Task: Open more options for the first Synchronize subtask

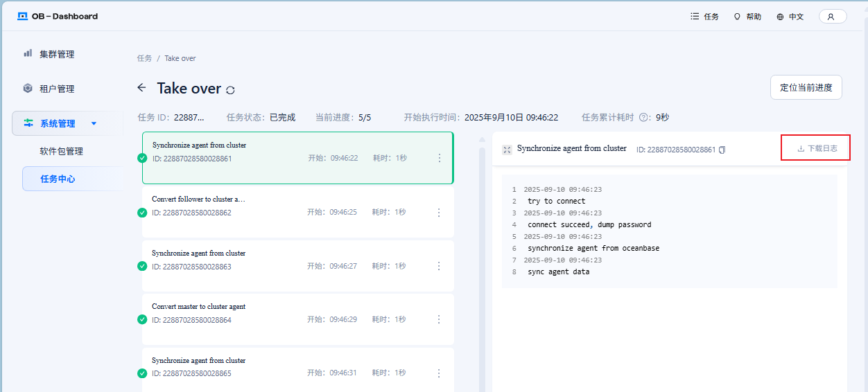Action: click(439, 159)
